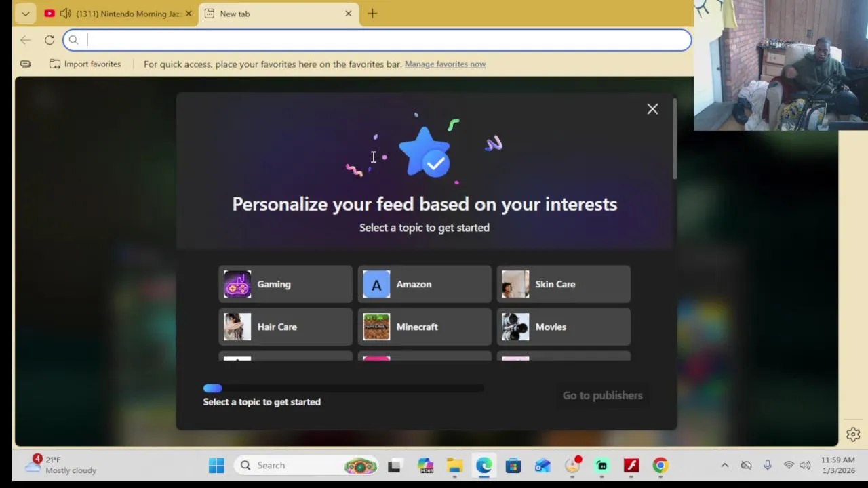
Task: Open the round app with red badge
Action: [x=573, y=466]
